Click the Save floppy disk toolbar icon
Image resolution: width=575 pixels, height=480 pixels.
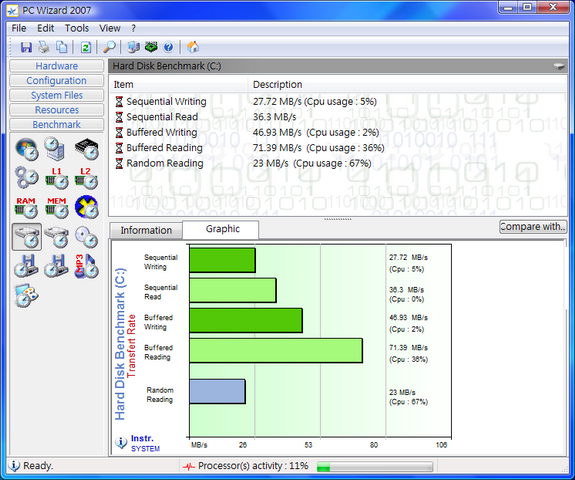(26, 47)
